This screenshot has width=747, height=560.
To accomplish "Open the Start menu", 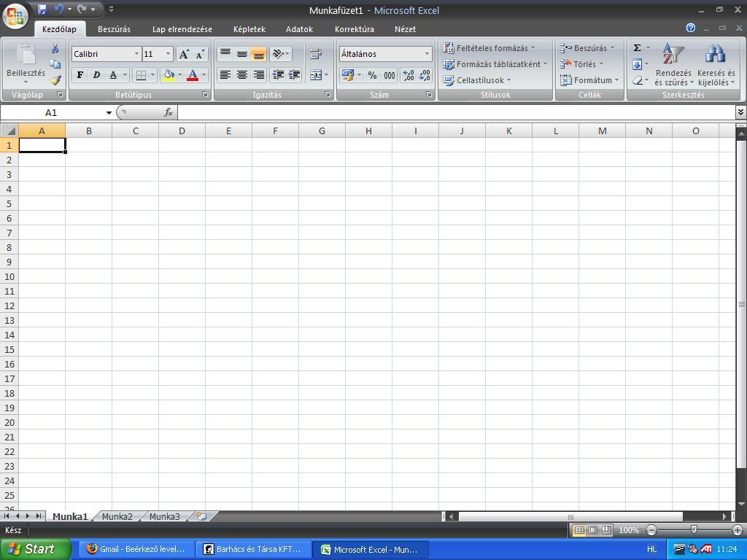I will (x=35, y=549).
